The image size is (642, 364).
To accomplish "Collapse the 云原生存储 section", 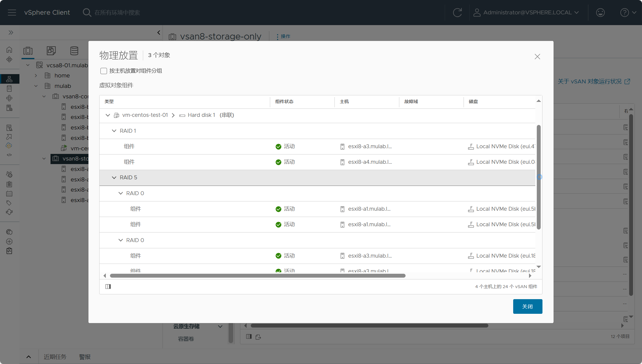I will pos(220,326).
